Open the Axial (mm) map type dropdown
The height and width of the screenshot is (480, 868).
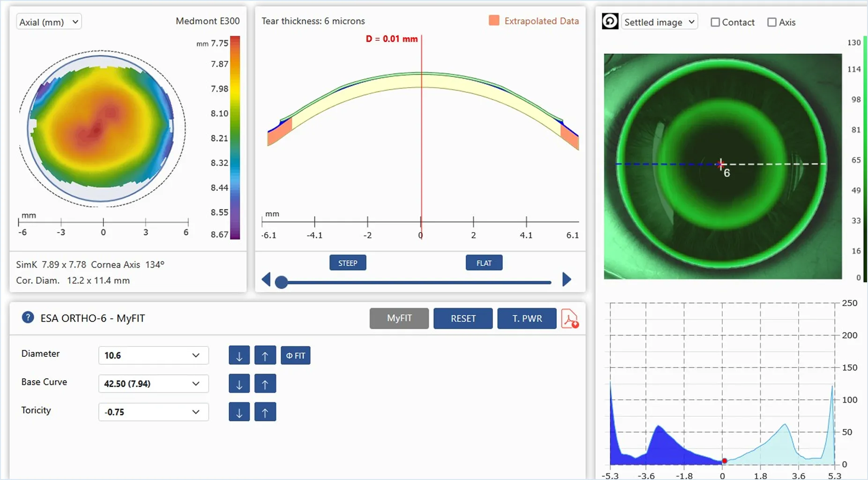pyautogui.click(x=49, y=22)
